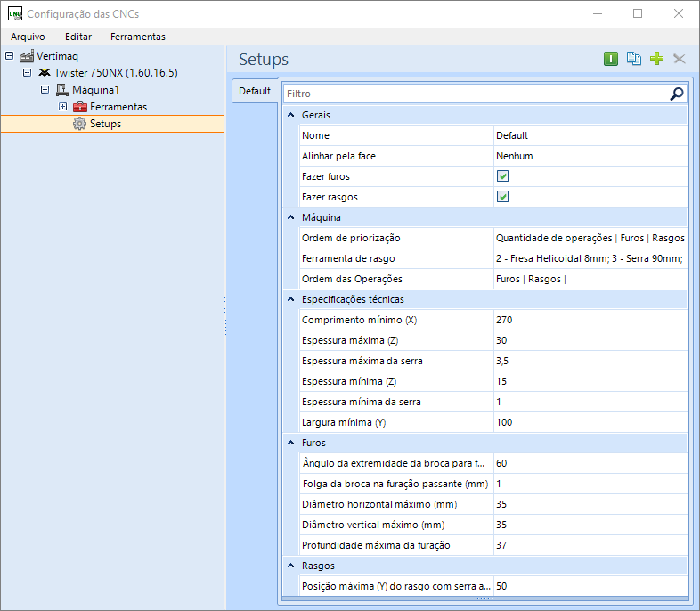Screen dimensions: 700x611
Task: Click the Largura mínima (Y) label
Action: point(344,423)
